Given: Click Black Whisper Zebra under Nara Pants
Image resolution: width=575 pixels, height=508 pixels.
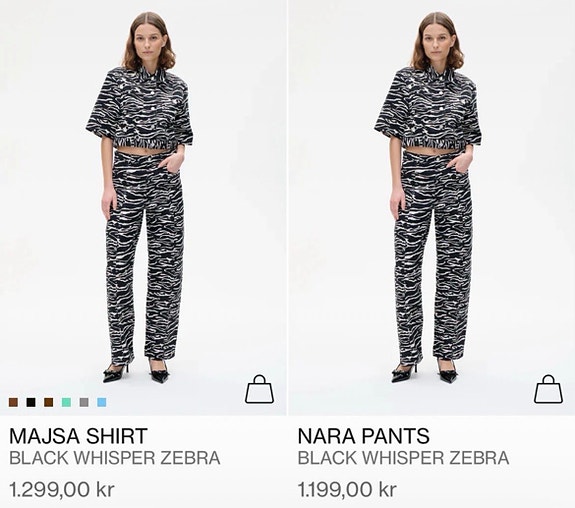Looking at the screenshot, I should click(403, 458).
